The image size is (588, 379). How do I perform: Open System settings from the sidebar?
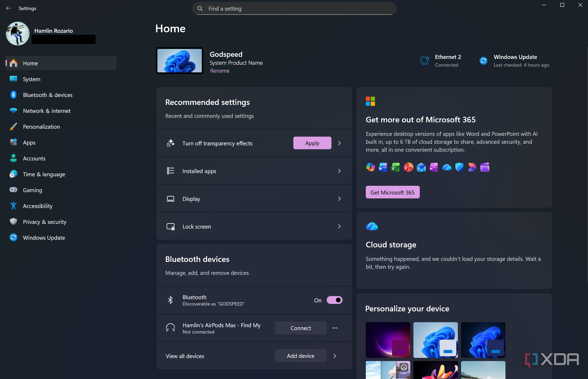61,79
